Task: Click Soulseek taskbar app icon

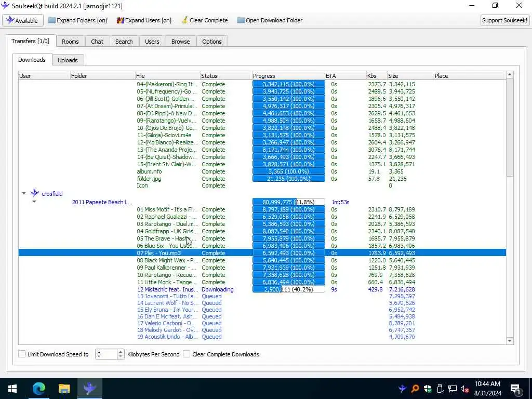Action: [89, 389]
